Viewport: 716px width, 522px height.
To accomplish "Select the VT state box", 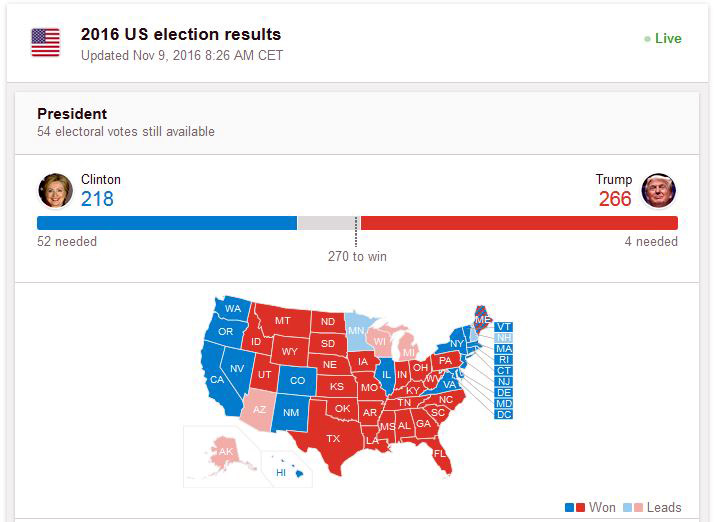I will pyautogui.click(x=504, y=327).
